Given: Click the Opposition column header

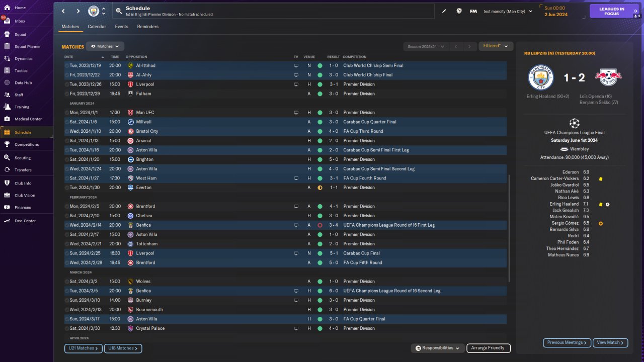Looking at the screenshot, I should coord(136,57).
